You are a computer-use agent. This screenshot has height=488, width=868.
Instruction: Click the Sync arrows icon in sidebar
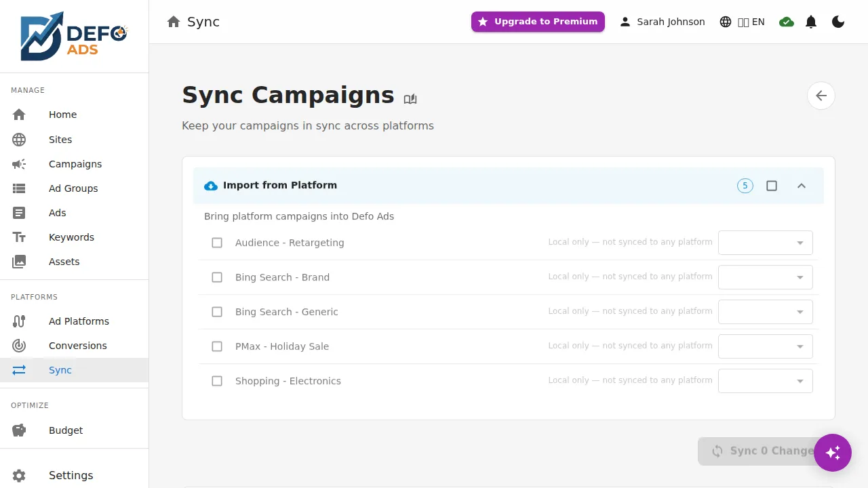[x=19, y=370]
